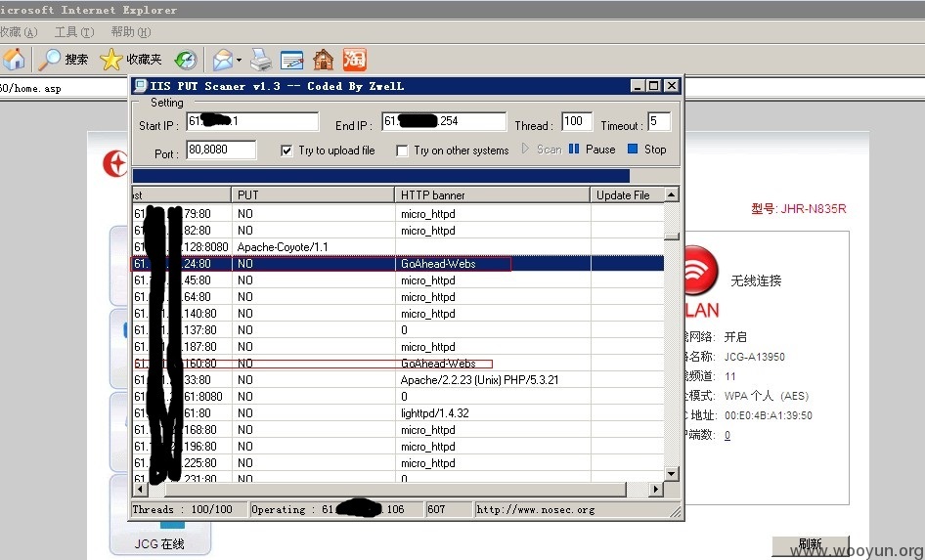Toggle Try to upload file checkbox
925x560 pixels.
pos(286,151)
